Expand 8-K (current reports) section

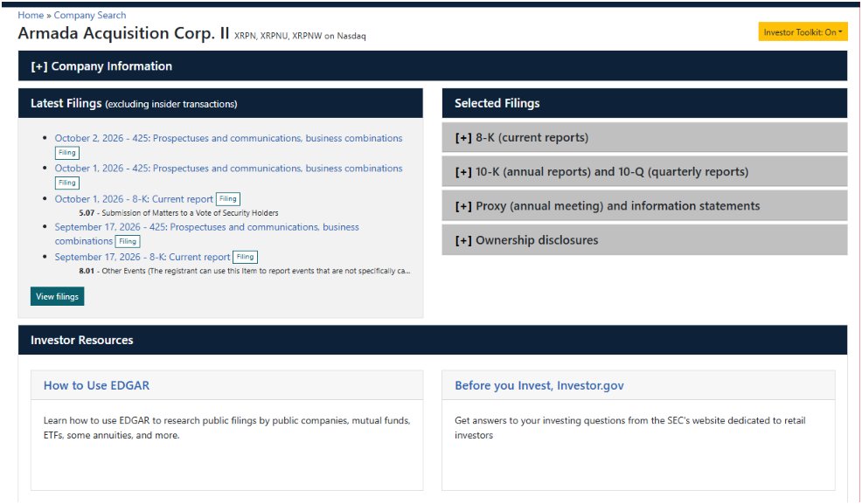pyautogui.click(x=644, y=137)
